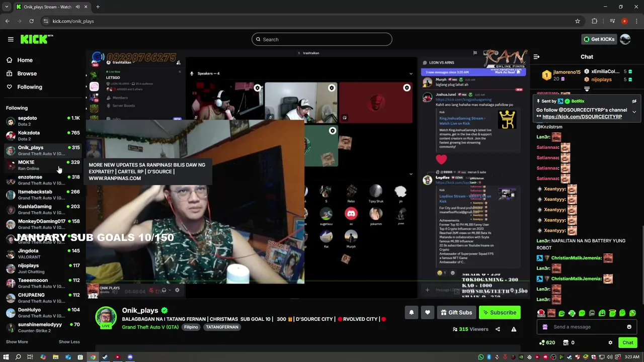The image size is (644, 362).
Task: Report the stream warning icon
Action: 514,329
